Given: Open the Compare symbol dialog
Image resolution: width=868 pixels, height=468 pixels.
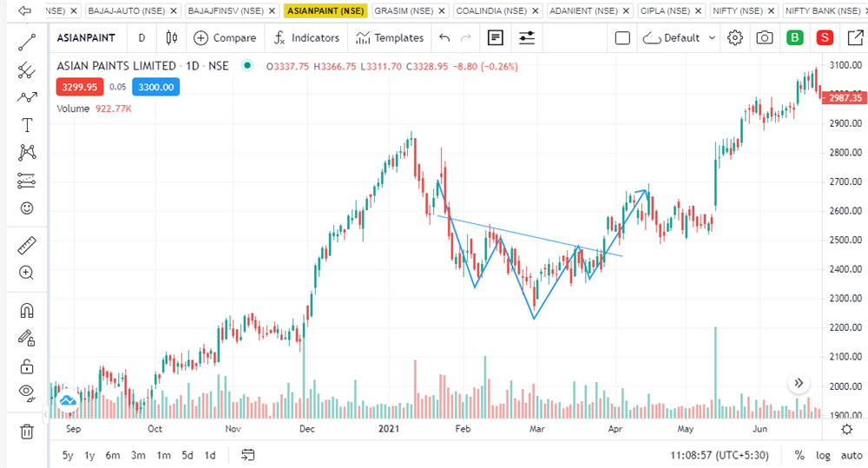Looking at the screenshot, I should [x=225, y=37].
